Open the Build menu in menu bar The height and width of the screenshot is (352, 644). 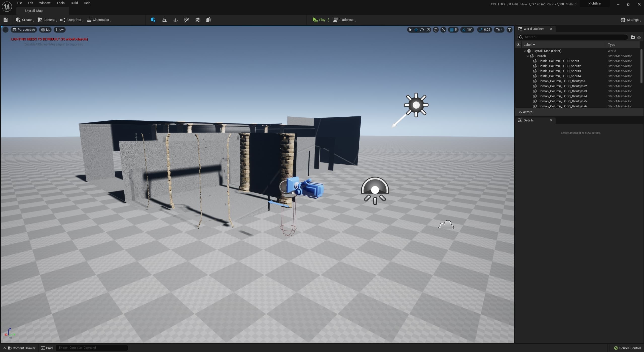[x=74, y=4]
